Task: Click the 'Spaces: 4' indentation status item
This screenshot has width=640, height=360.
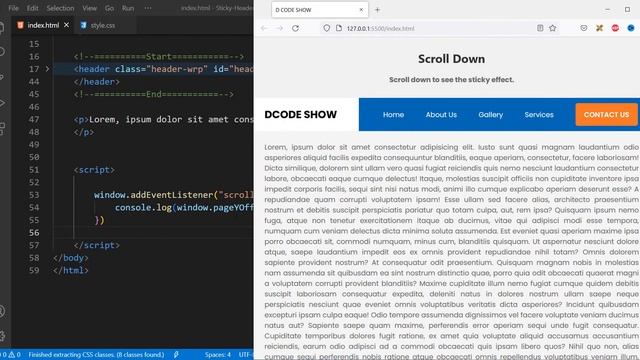Action: coord(218,355)
